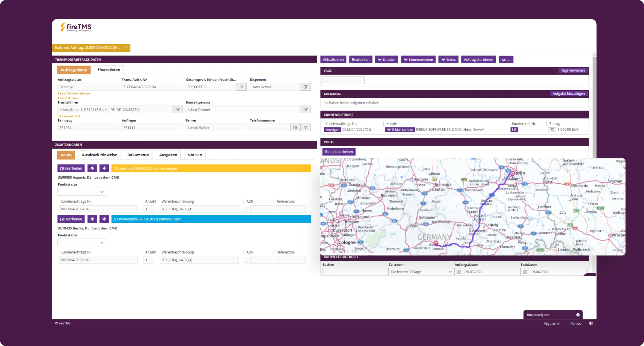Open the Dokumente tab
This screenshot has height=346, width=644.
(x=138, y=155)
